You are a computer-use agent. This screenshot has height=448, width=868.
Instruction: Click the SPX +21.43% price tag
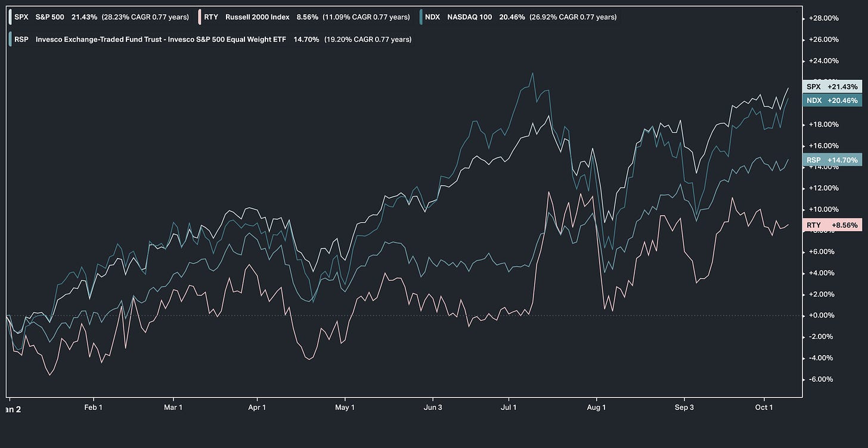832,87
